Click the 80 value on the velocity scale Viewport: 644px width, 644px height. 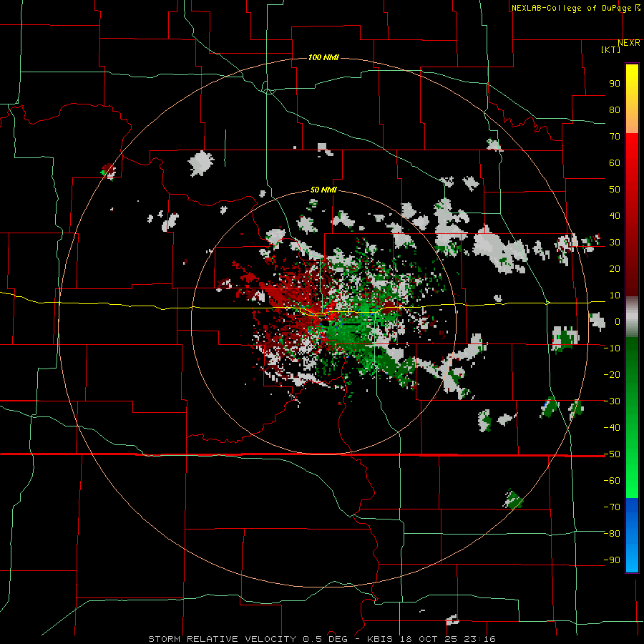615,109
